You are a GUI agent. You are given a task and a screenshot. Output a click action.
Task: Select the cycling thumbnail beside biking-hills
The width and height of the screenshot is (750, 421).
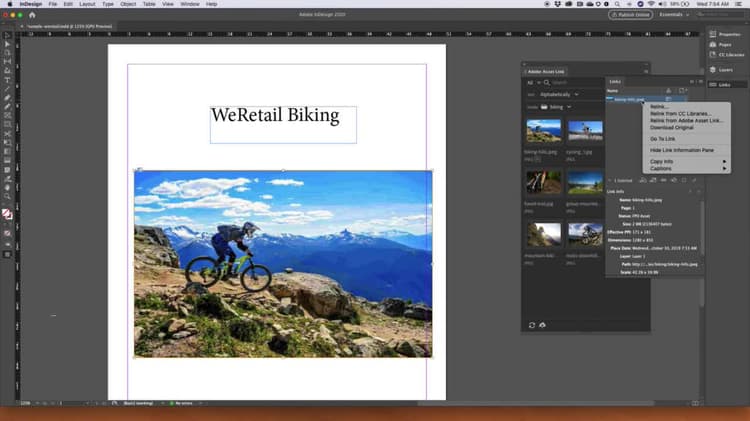coord(585,131)
